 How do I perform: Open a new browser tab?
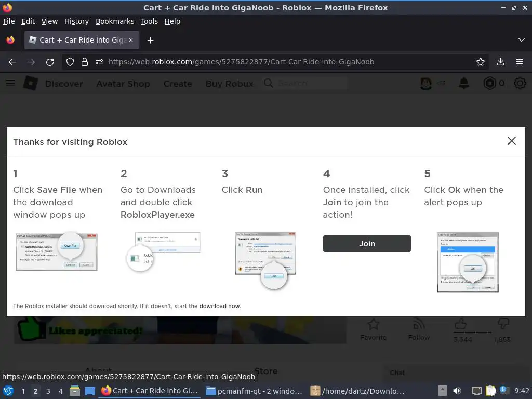150,41
